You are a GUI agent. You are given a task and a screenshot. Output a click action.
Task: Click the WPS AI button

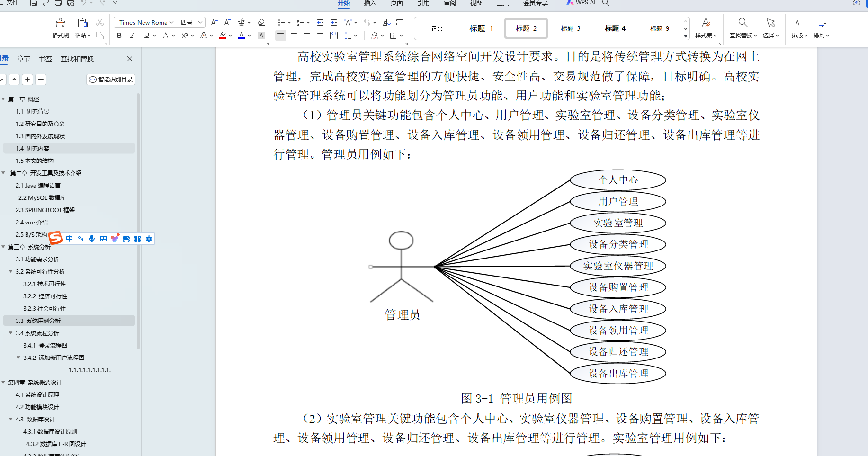(x=581, y=3)
